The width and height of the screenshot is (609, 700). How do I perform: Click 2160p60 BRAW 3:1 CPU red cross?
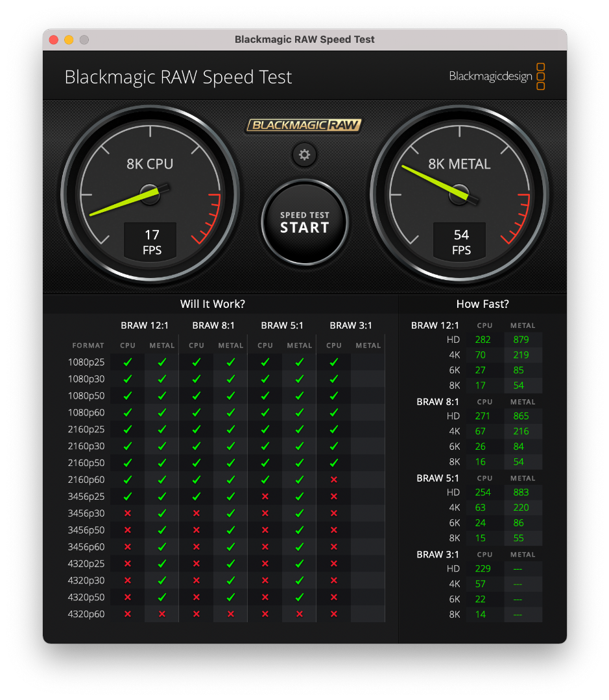click(334, 480)
